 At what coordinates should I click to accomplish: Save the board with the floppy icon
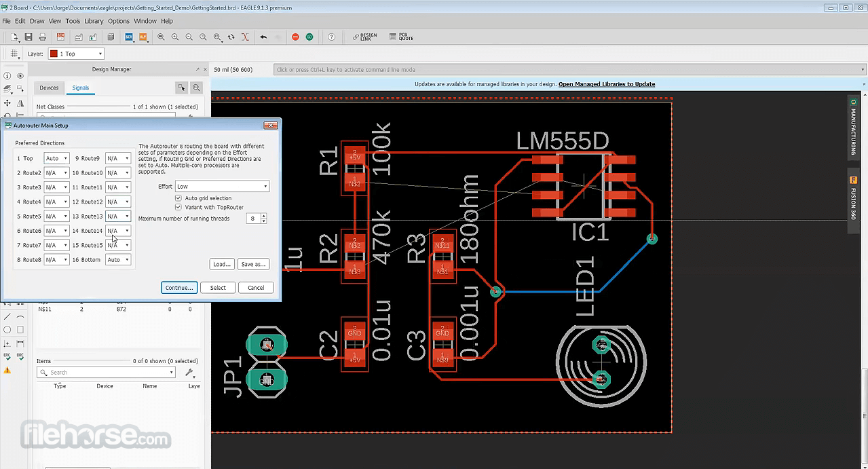29,37
